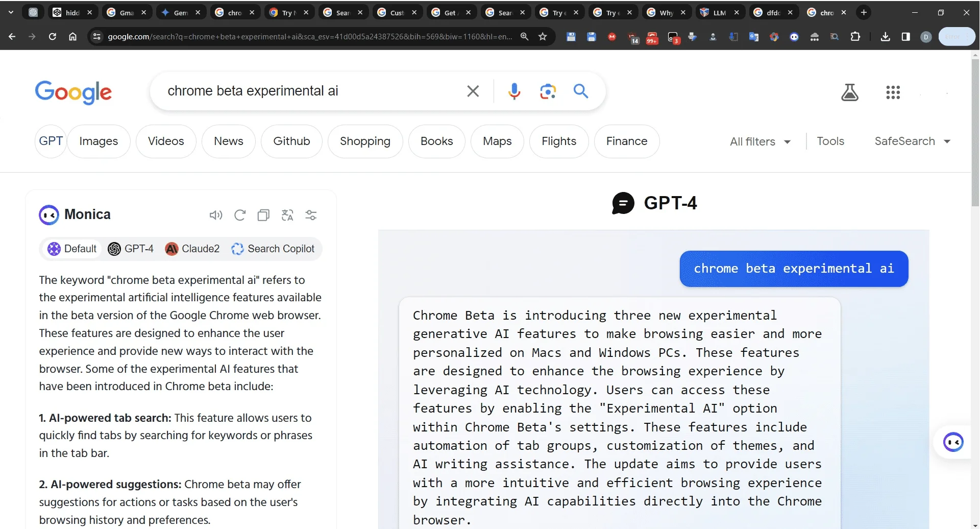Viewport: 980px width, 529px height.
Task: Open the search Tools options
Action: [830, 141]
